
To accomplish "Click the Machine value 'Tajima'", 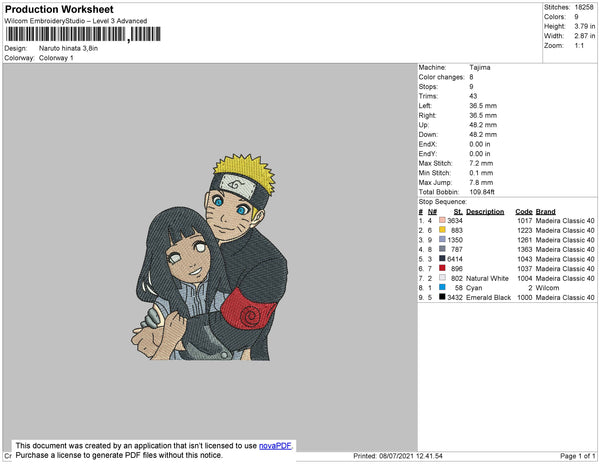I will [480, 67].
